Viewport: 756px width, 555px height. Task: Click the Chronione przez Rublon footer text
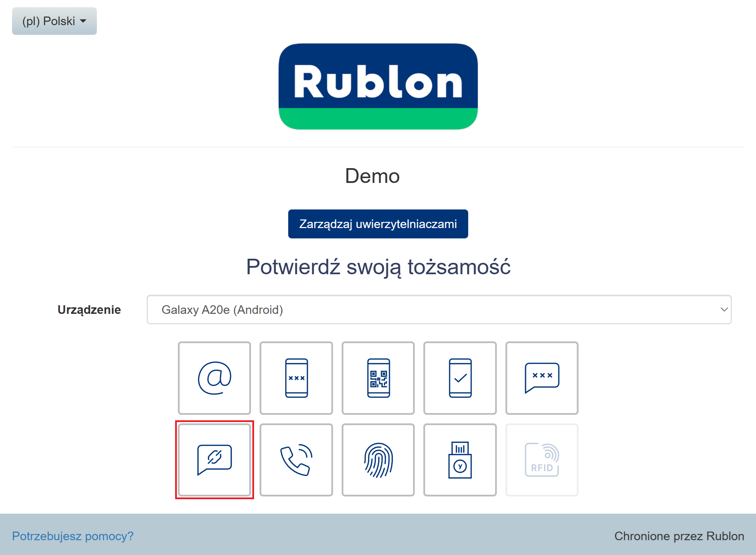pos(679,536)
